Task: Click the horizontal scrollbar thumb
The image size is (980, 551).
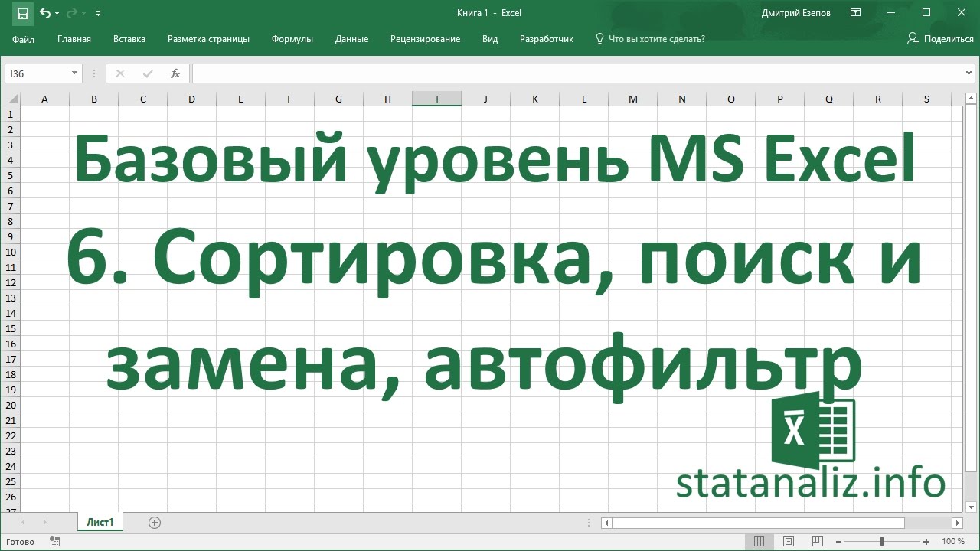Action: [758, 523]
